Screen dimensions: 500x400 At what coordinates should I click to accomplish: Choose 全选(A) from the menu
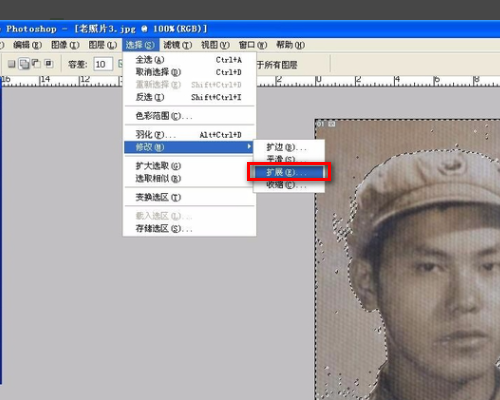click(189, 60)
